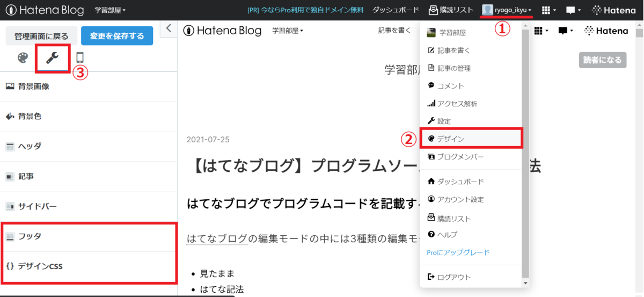Image resolution: width=644 pixels, height=297 pixels.
Task: Save changes with 変更を保存する
Action: (117, 36)
